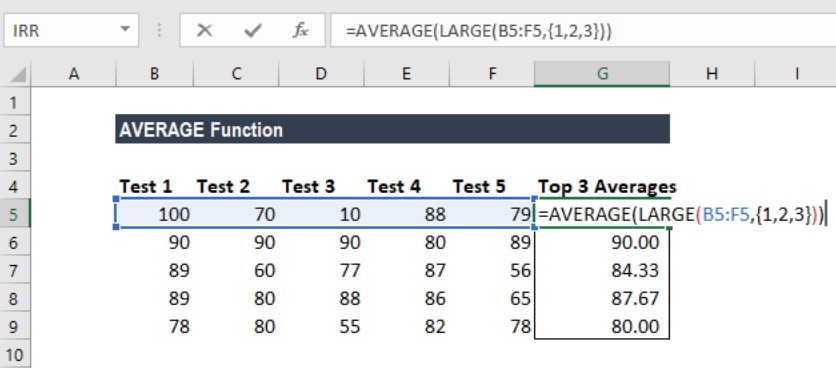Click cell E6 containing 80
Screen dimensions: 836x368
406,243
